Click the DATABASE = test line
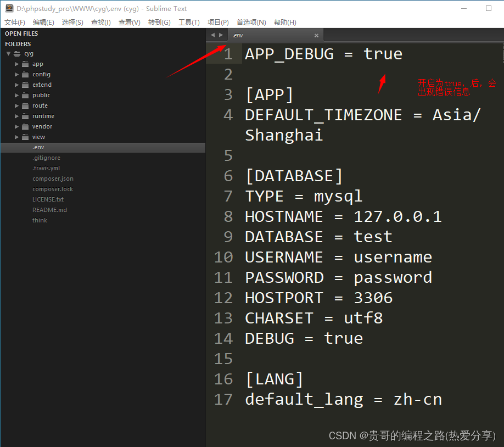 coord(318,237)
